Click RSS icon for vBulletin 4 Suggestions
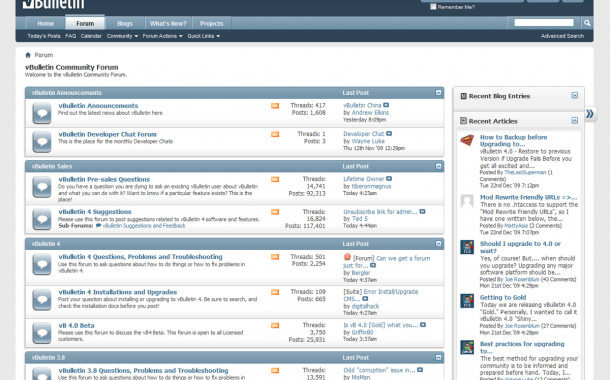 pyautogui.click(x=275, y=212)
